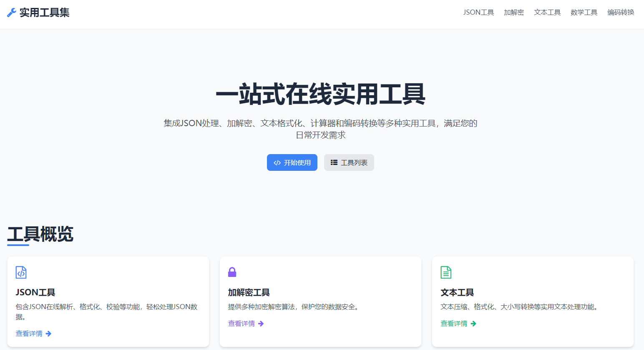Click the JSON工具 card title
This screenshot has width=644, height=350.
click(x=35, y=292)
